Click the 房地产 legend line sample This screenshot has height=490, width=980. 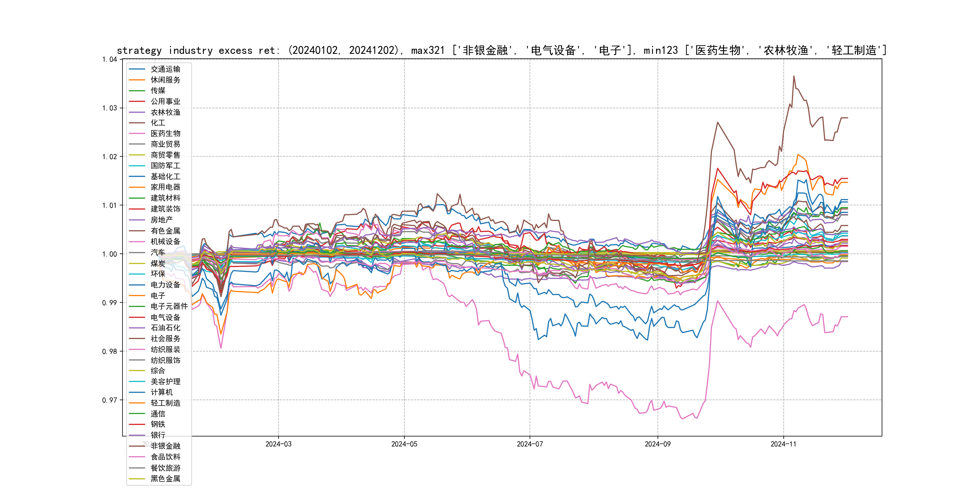coord(137,220)
